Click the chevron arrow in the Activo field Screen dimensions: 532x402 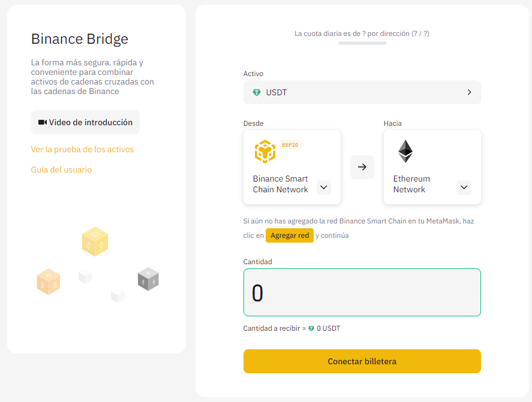click(x=469, y=92)
